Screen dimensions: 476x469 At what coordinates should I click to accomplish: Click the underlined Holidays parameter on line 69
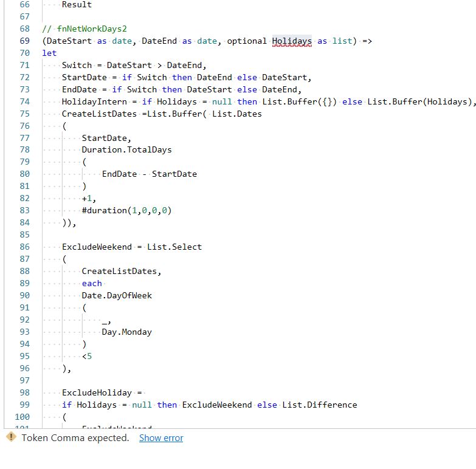[x=292, y=41]
